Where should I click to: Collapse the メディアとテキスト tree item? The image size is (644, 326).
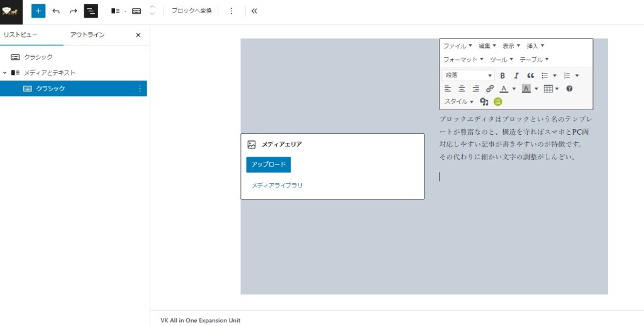(5, 73)
